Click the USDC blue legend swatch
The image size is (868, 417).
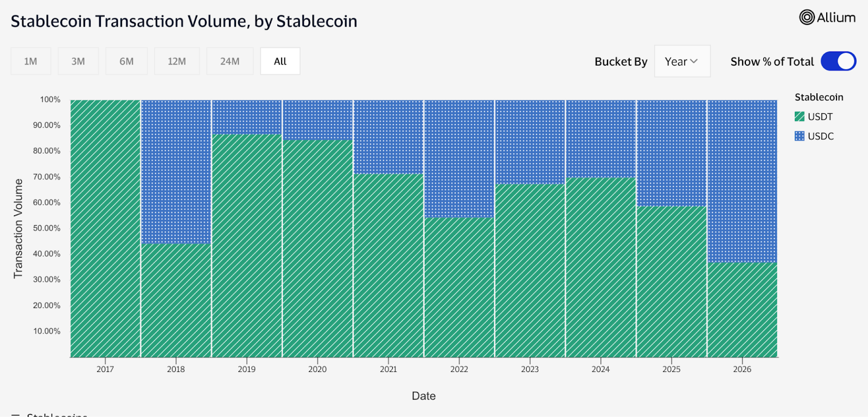[799, 136]
